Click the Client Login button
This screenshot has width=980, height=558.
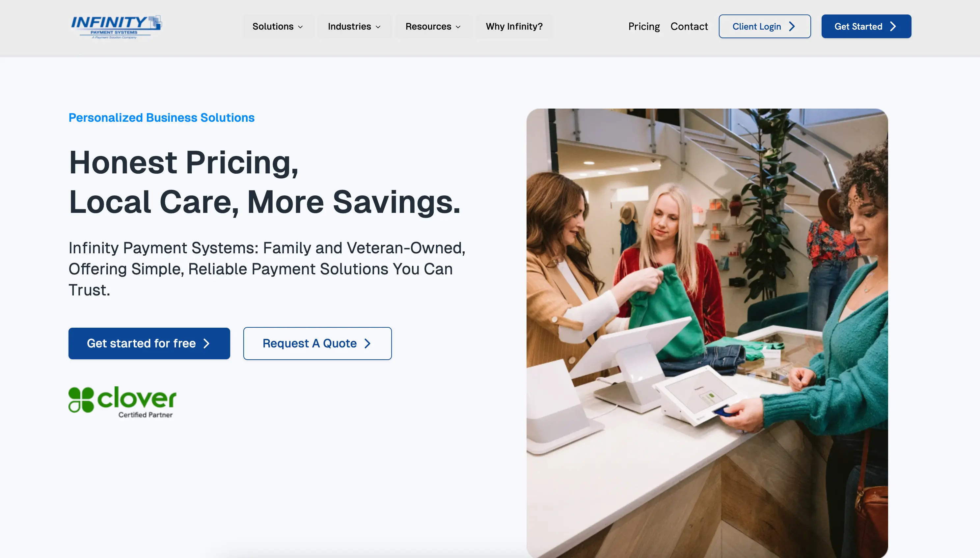click(x=764, y=26)
